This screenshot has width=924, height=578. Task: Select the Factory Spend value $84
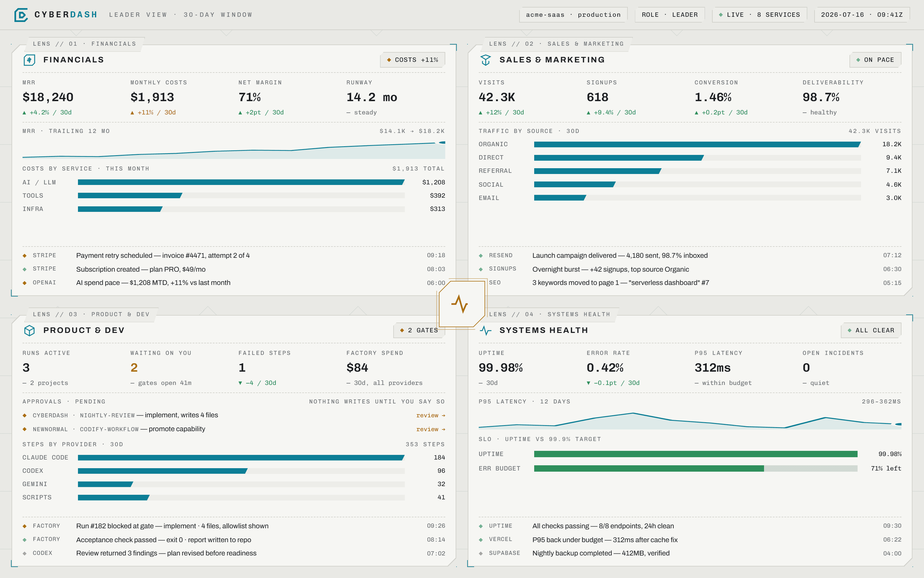click(x=357, y=368)
